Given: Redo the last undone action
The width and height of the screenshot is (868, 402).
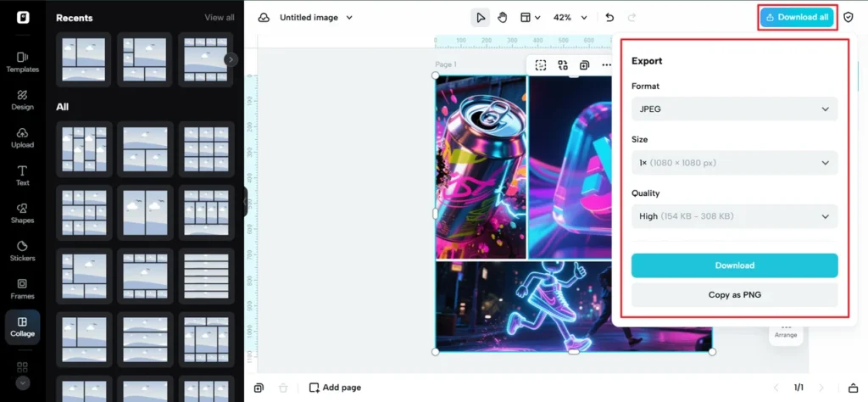Looking at the screenshot, I should tap(632, 18).
